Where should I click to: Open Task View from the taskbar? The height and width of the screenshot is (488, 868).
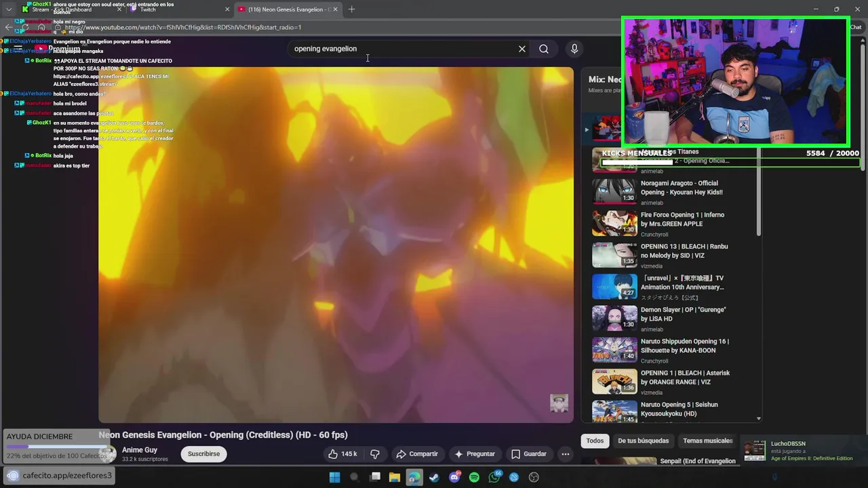[x=375, y=477]
